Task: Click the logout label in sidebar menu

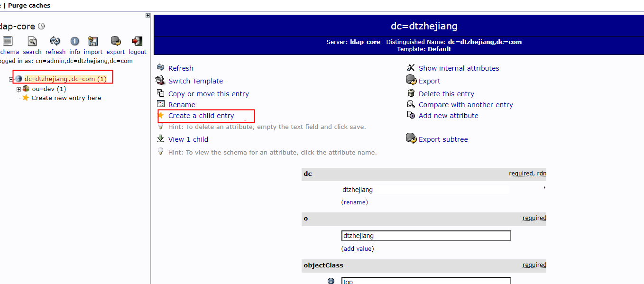Action: click(138, 52)
